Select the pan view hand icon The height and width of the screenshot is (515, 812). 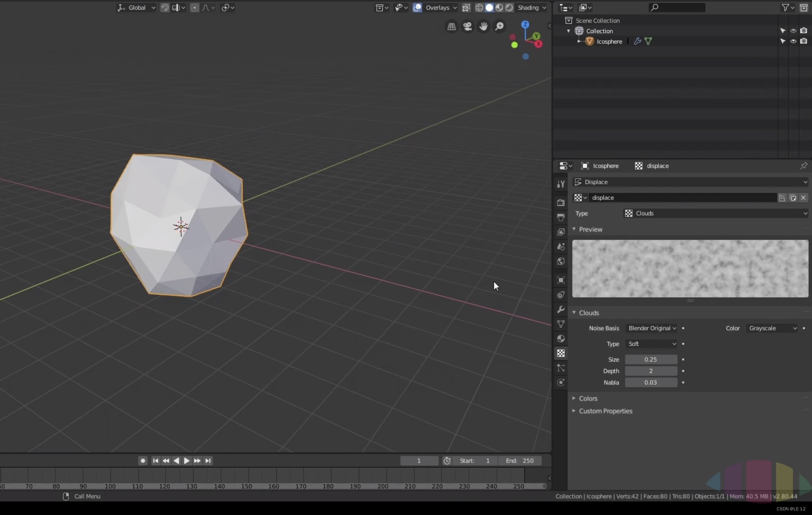click(484, 26)
